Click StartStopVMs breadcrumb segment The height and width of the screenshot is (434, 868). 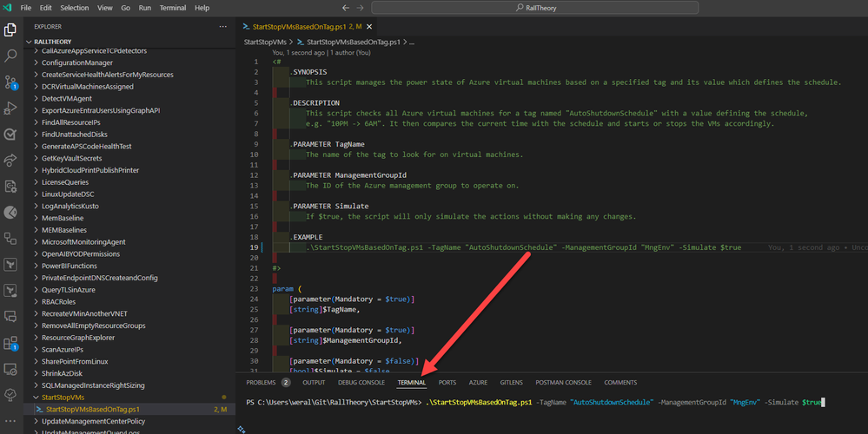click(265, 42)
